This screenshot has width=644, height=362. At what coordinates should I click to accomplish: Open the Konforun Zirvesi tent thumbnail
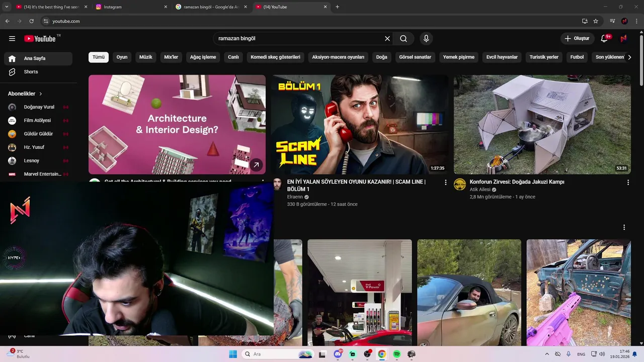[x=542, y=124]
